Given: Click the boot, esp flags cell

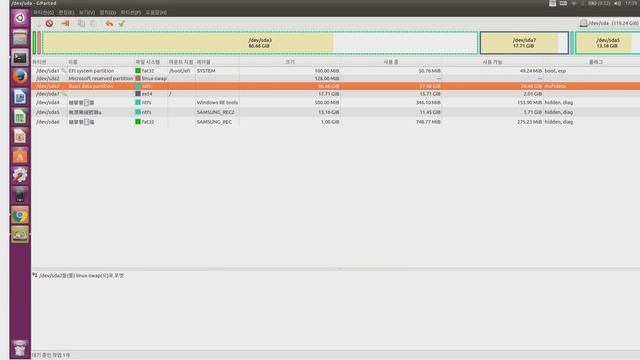Looking at the screenshot, I should 555,71.
